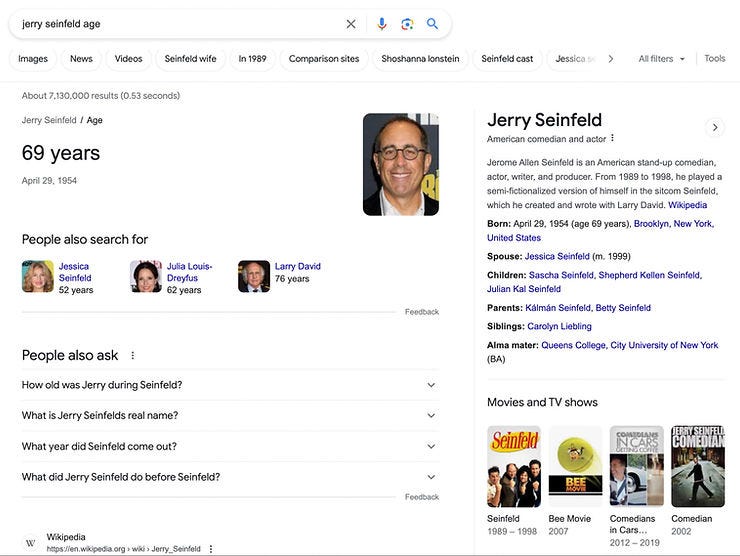Viewport: 740px width, 556px height.
Task: Clear the search box with X icon
Action: click(x=351, y=24)
